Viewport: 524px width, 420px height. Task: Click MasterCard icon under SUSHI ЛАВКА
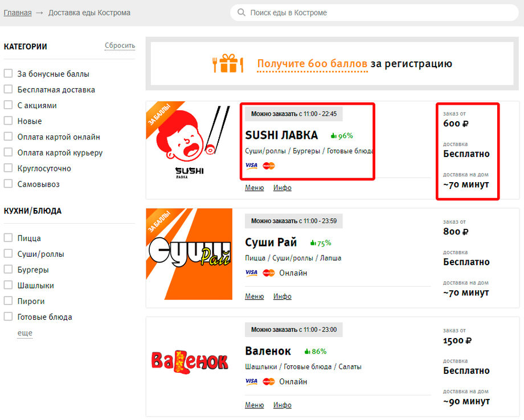pyautogui.click(x=269, y=166)
